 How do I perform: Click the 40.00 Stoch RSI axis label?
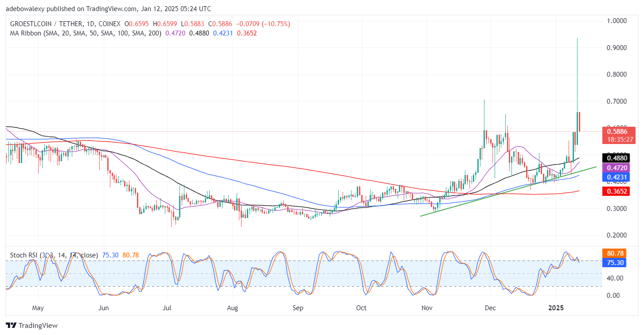point(616,278)
